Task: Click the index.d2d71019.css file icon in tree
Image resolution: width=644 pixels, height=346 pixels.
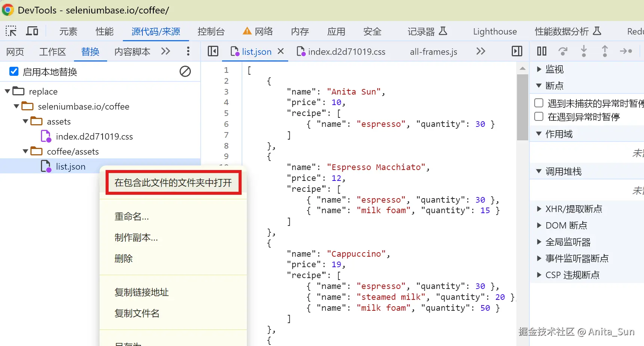Action: click(46, 136)
